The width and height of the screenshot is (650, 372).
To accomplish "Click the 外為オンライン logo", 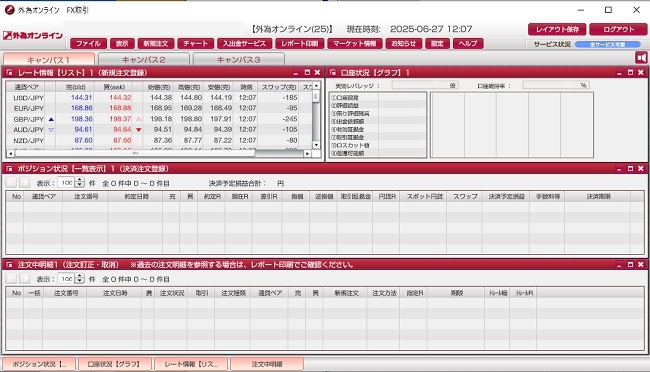I will 33,36.
